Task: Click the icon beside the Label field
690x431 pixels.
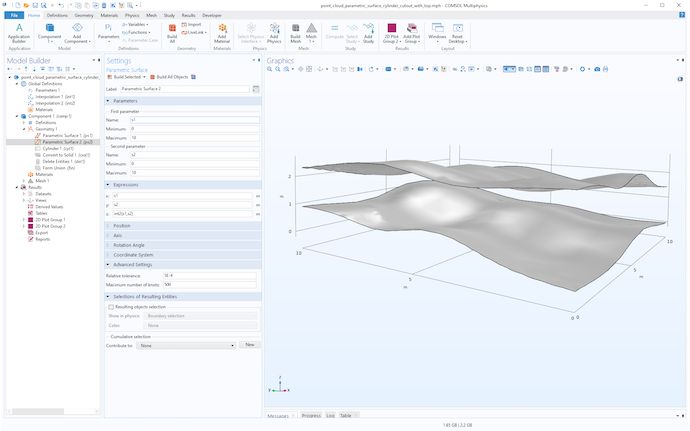Action: (x=256, y=89)
